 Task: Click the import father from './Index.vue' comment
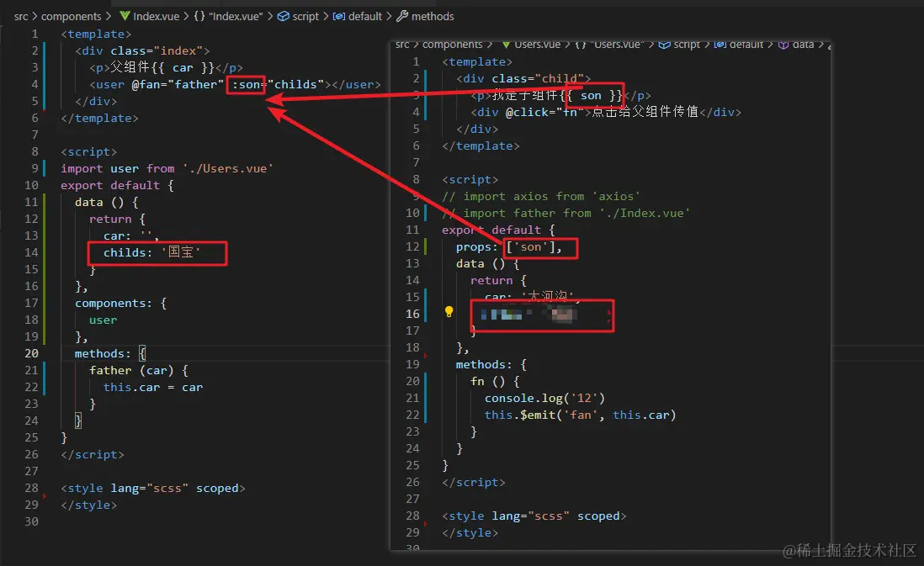pyautogui.click(x=566, y=214)
